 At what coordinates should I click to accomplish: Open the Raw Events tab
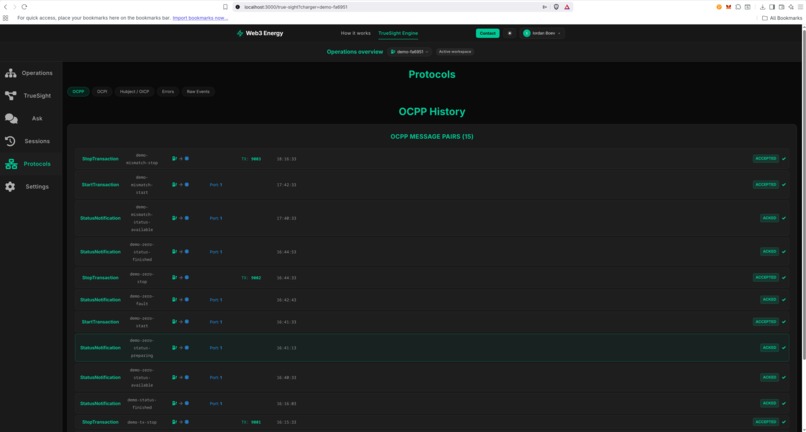pyautogui.click(x=198, y=92)
